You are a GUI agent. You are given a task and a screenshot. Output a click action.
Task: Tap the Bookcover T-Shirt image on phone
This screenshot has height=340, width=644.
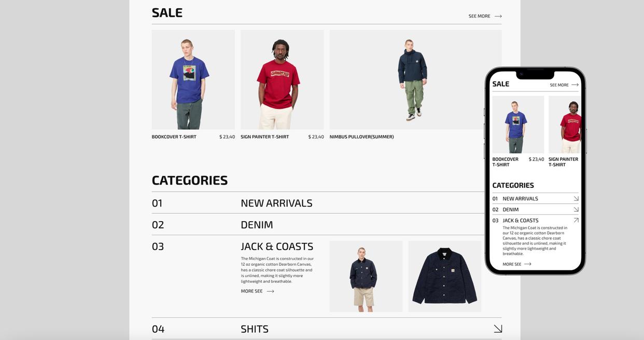click(x=518, y=125)
